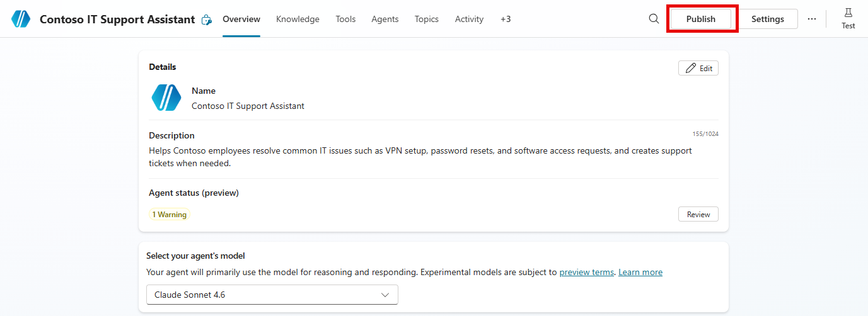The height and width of the screenshot is (316, 868).
Task: Open the Topics tab
Action: [427, 19]
